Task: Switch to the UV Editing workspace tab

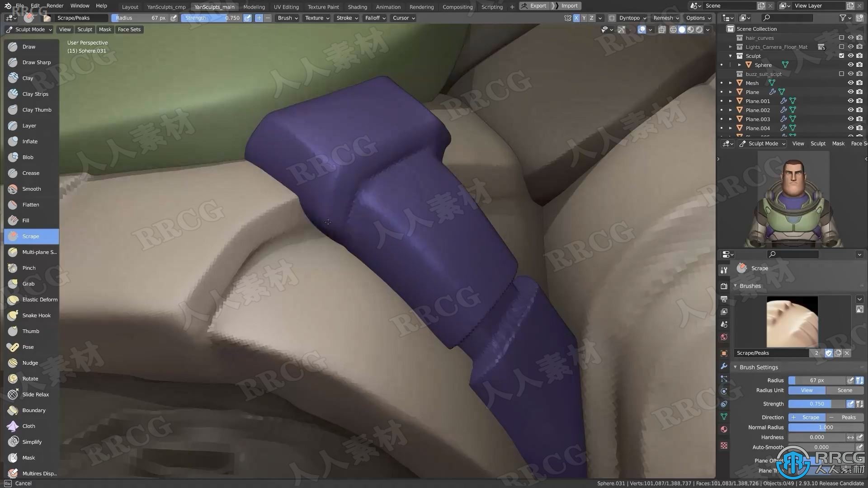Action: (x=286, y=7)
